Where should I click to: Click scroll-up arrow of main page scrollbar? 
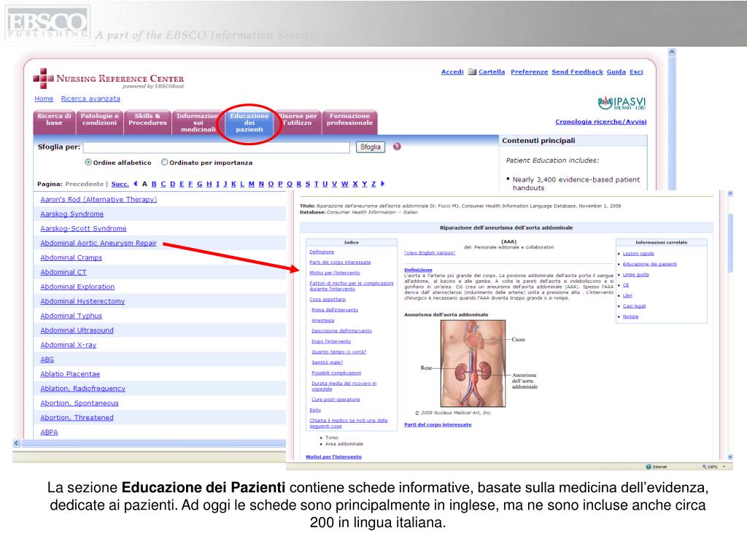click(x=672, y=52)
